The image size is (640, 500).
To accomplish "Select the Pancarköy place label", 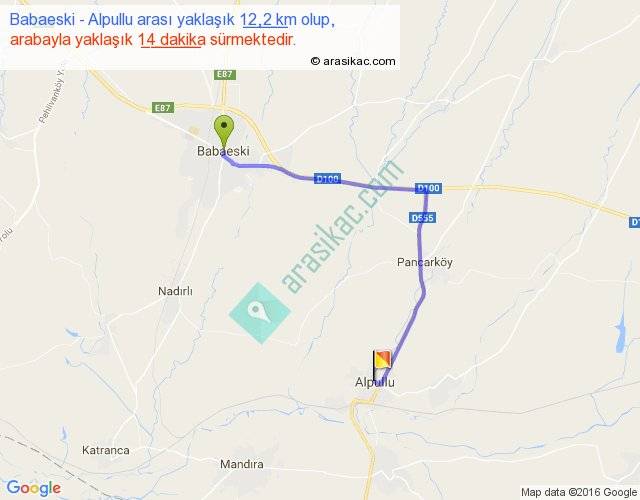I will click(x=424, y=262).
